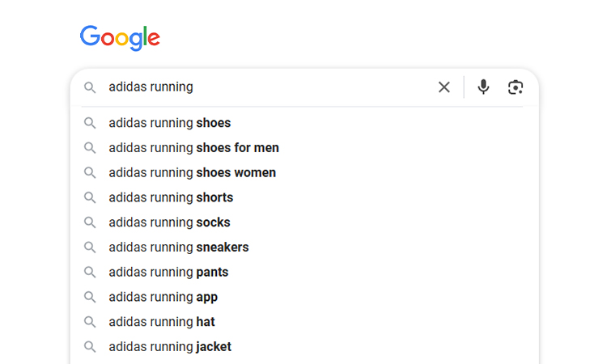
Task: Click the Google logo
Action: [120, 38]
